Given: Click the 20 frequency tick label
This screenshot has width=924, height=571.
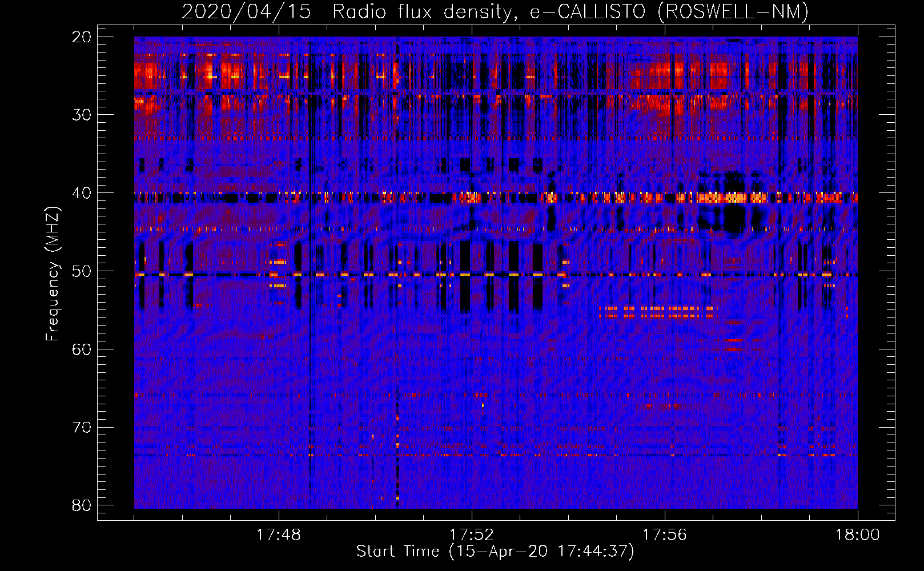Looking at the screenshot, I should 82,37.
